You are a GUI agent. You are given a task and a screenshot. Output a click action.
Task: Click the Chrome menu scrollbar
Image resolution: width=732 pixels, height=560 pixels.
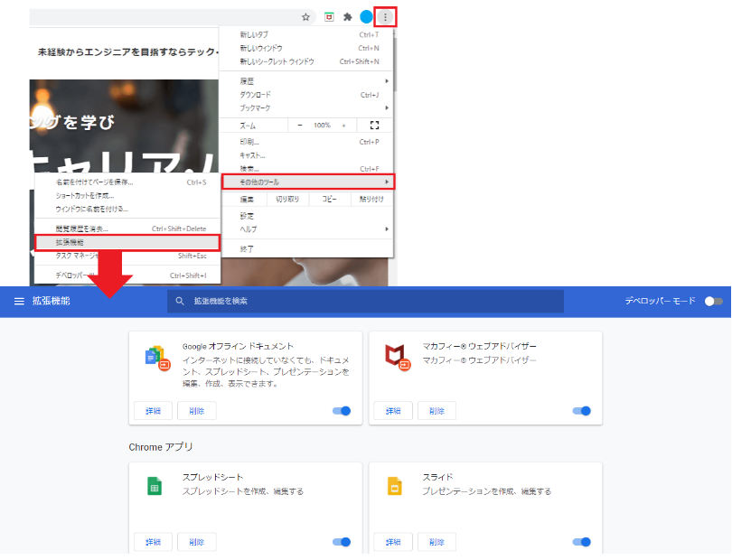point(395,64)
